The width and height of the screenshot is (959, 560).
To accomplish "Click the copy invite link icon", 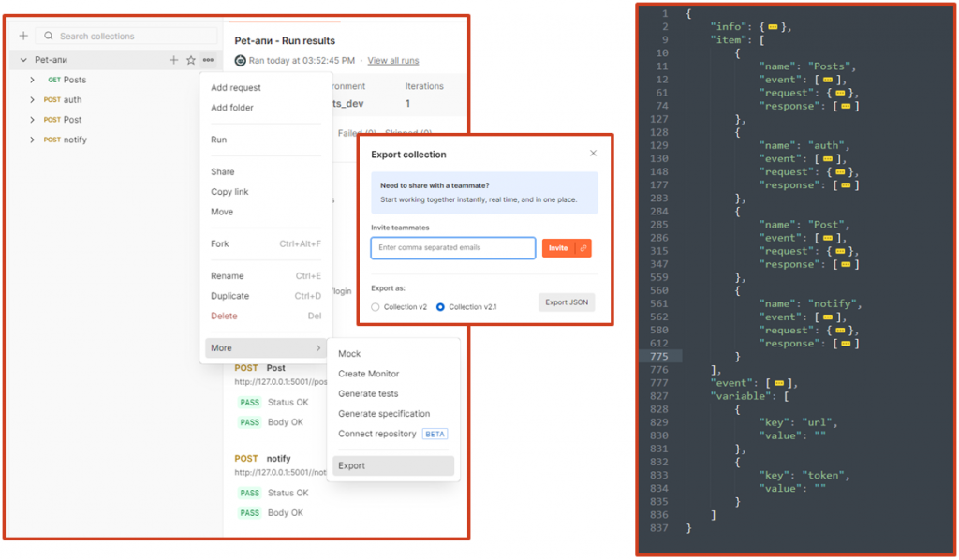I will pos(583,248).
